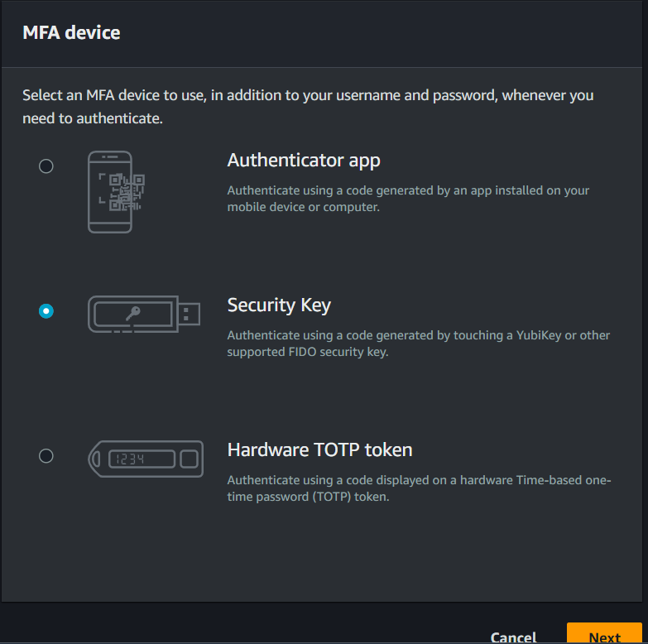The height and width of the screenshot is (644, 648).
Task: Click the Security Key title text
Action: click(x=279, y=305)
